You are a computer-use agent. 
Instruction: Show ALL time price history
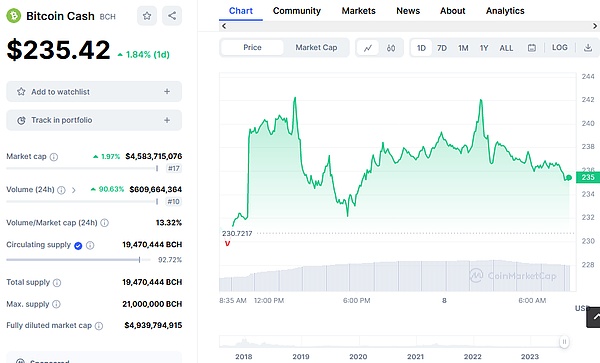point(506,48)
